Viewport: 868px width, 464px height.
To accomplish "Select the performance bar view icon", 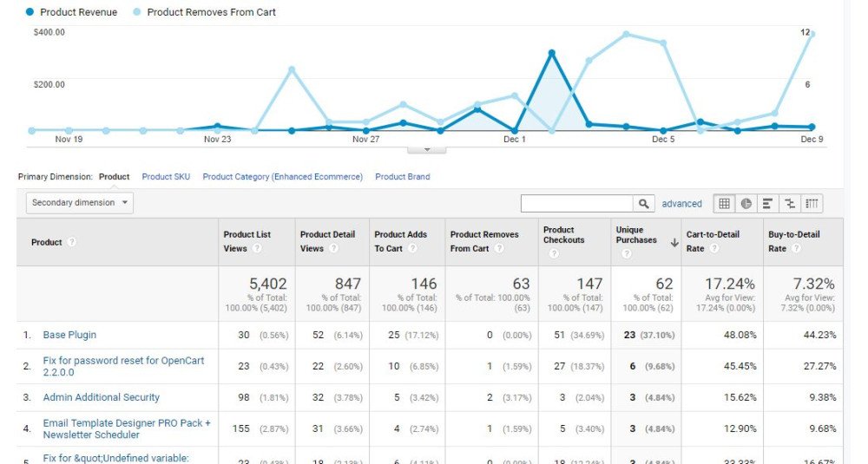I will [x=768, y=204].
